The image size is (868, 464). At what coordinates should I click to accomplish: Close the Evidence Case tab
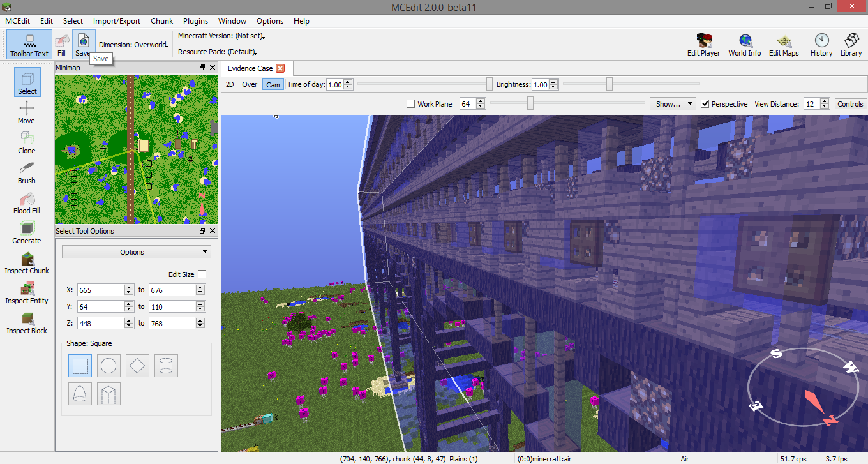pos(280,68)
